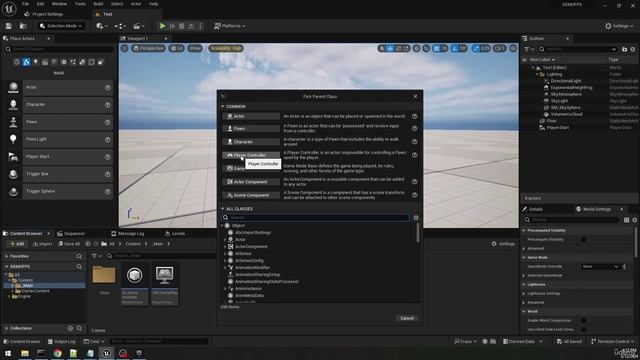The image size is (640, 360).
Task: Choose Player Controller parent class
Action: 251,155
